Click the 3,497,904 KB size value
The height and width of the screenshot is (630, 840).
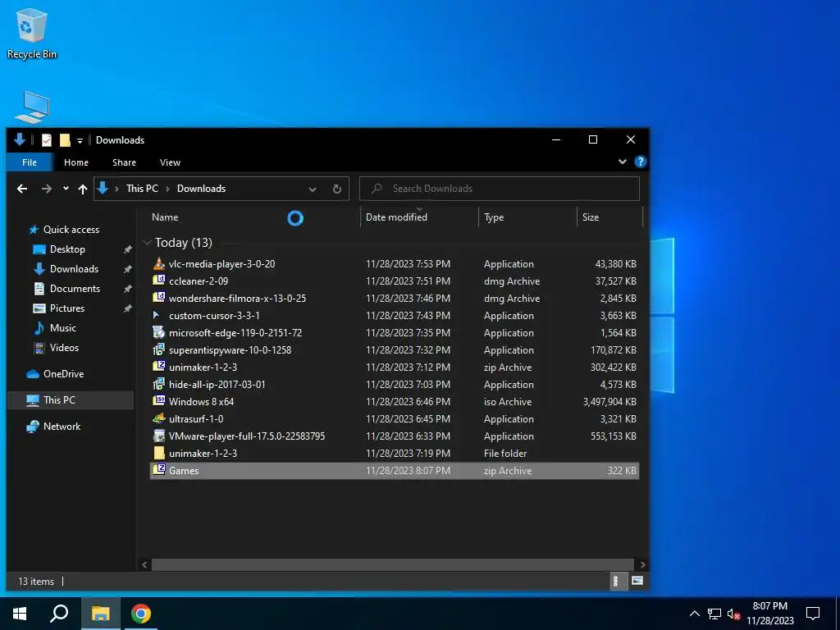[x=609, y=402]
